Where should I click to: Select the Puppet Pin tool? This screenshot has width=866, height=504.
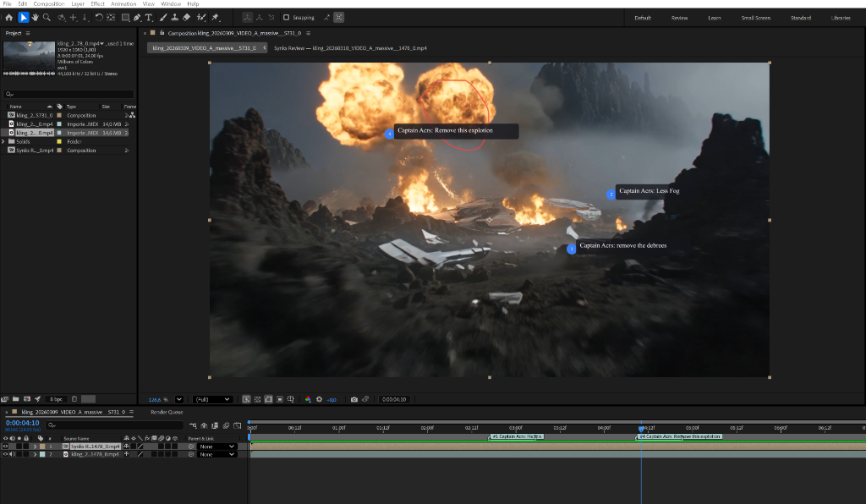point(216,18)
